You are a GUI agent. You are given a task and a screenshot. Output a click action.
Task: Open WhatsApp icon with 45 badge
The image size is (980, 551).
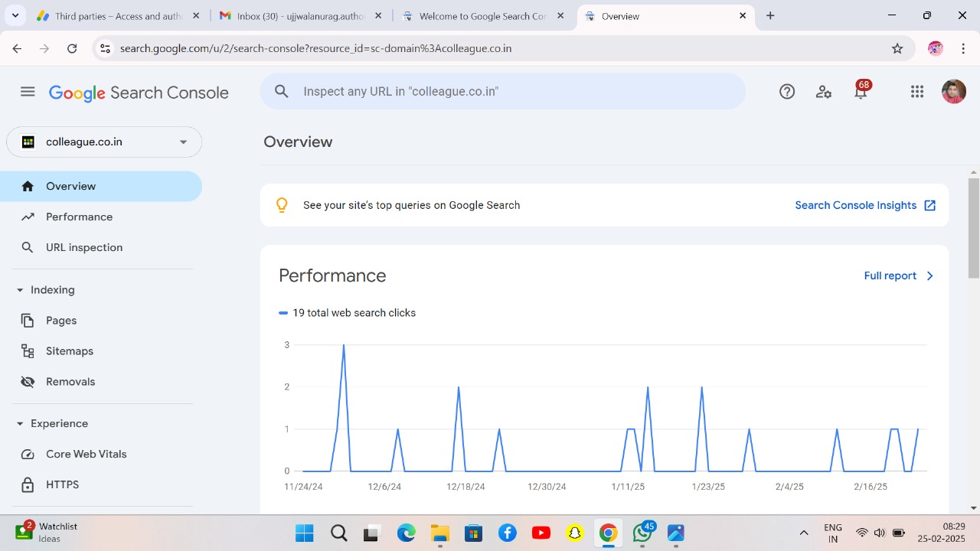point(643,532)
